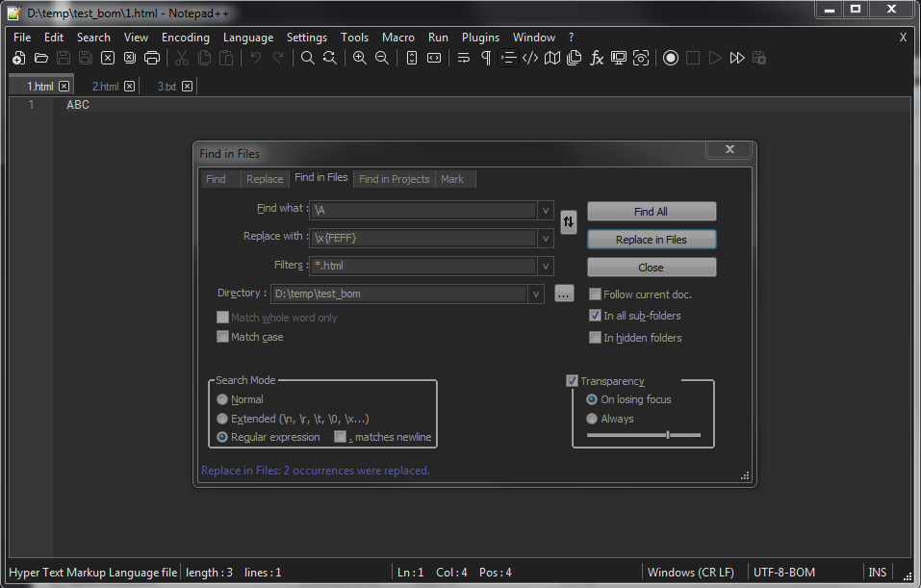Open Replace using the toolbar icon

[x=329, y=58]
